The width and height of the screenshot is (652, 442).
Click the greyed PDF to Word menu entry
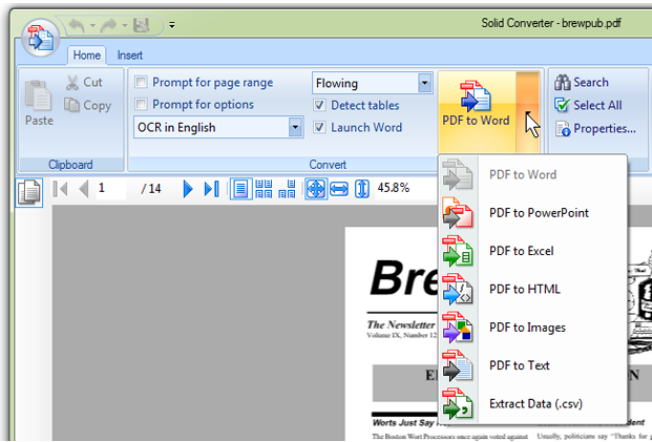click(x=533, y=175)
